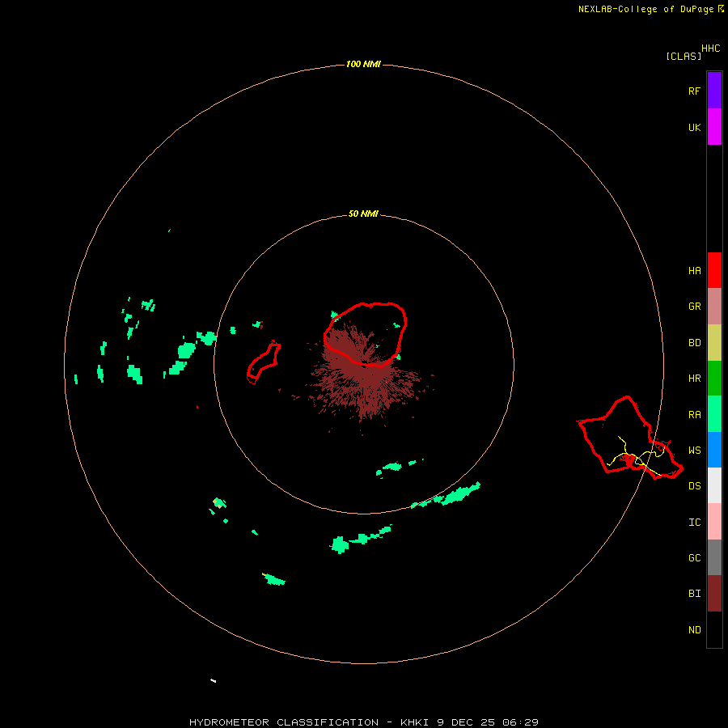Image resolution: width=728 pixels, height=728 pixels.
Task: Click the HHC product code label
Action: pyautogui.click(x=710, y=49)
